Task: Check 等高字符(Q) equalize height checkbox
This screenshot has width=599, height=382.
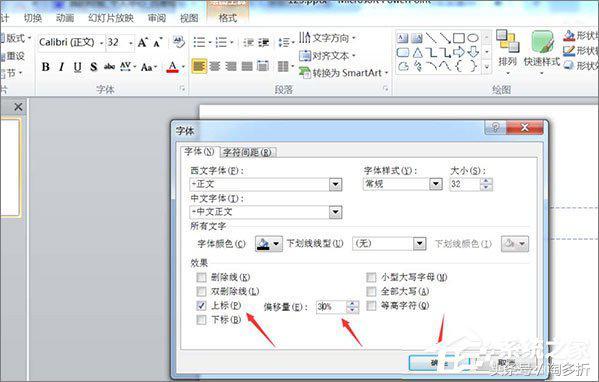Action: coord(371,306)
